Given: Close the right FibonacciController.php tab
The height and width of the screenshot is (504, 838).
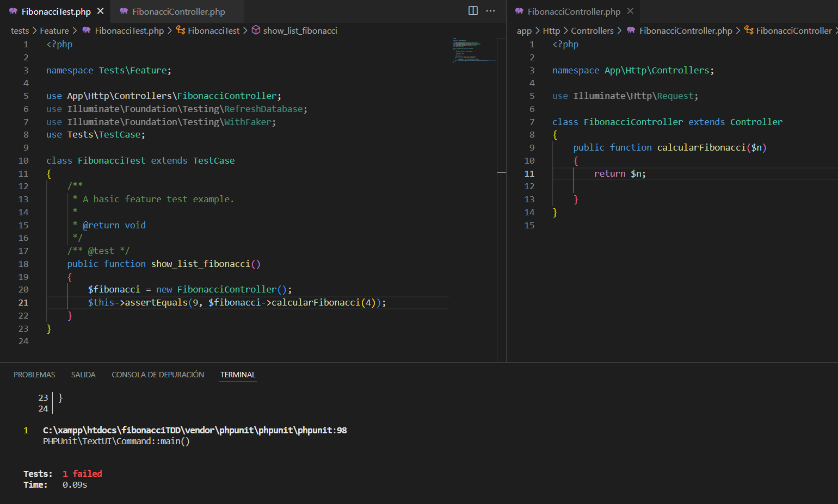Looking at the screenshot, I should coord(630,11).
